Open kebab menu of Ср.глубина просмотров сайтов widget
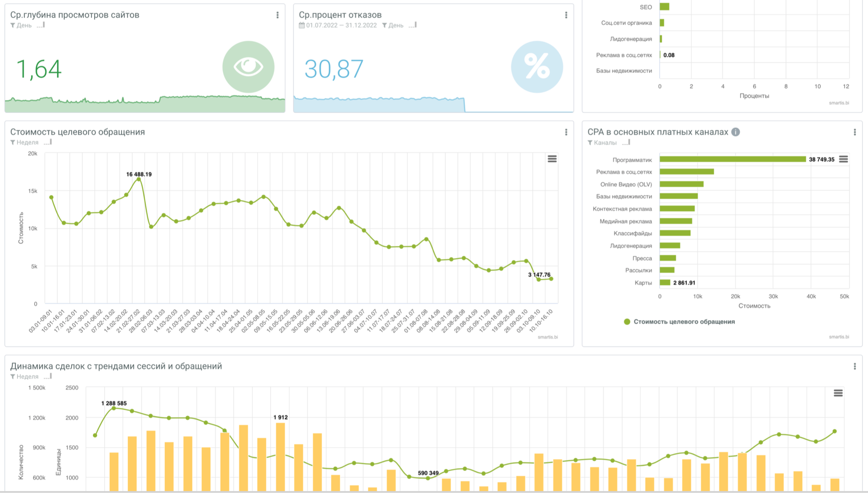The width and height of the screenshot is (868, 493). pos(277,15)
